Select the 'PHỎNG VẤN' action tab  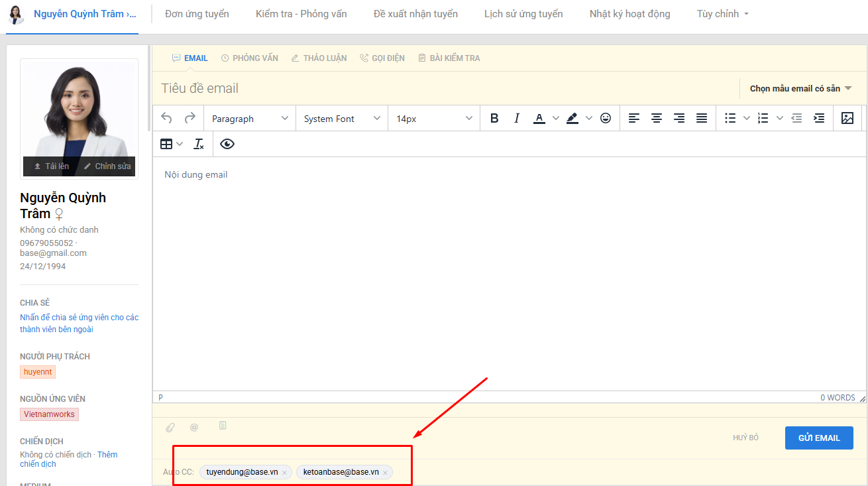(x=249, y=58)
